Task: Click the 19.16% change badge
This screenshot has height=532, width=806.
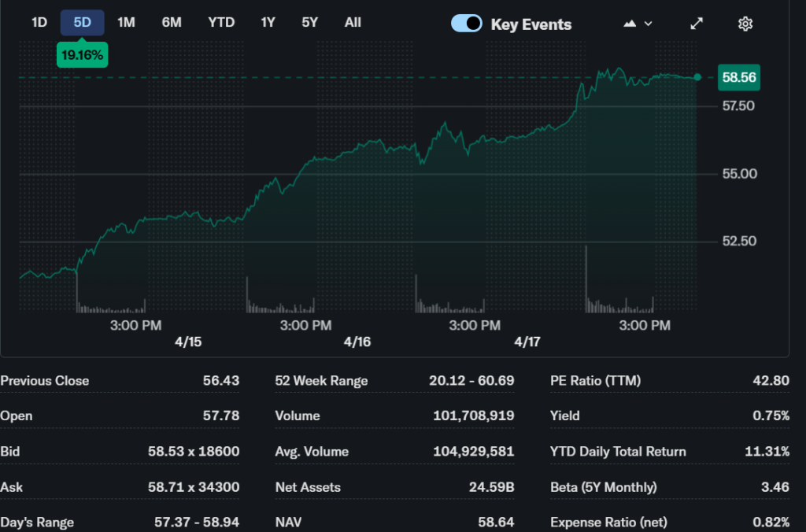Action: coord(82,55)
